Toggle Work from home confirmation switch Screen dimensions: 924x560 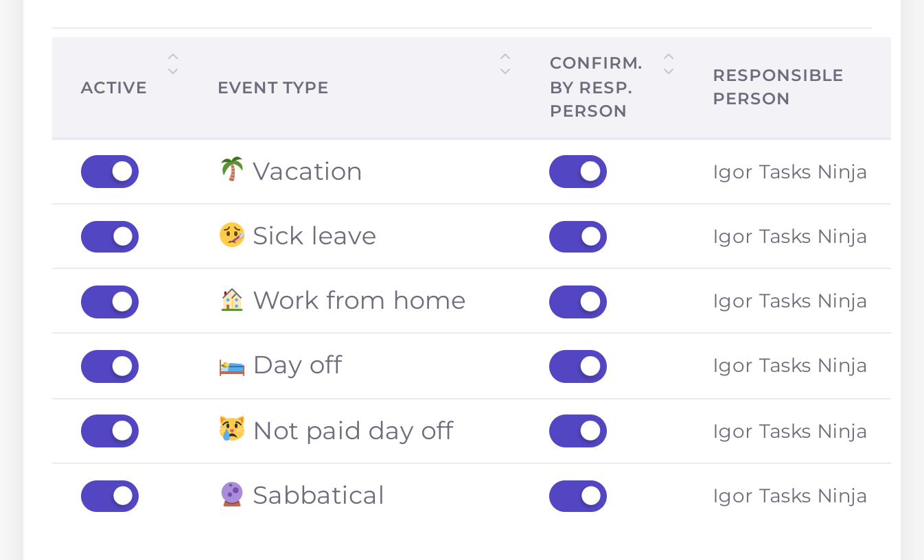578,302
